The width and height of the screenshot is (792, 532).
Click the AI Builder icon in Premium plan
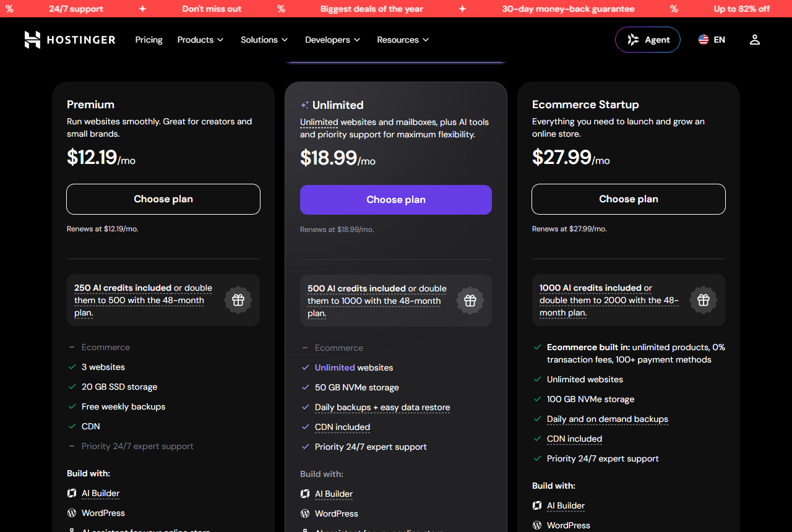coord(72,493)
